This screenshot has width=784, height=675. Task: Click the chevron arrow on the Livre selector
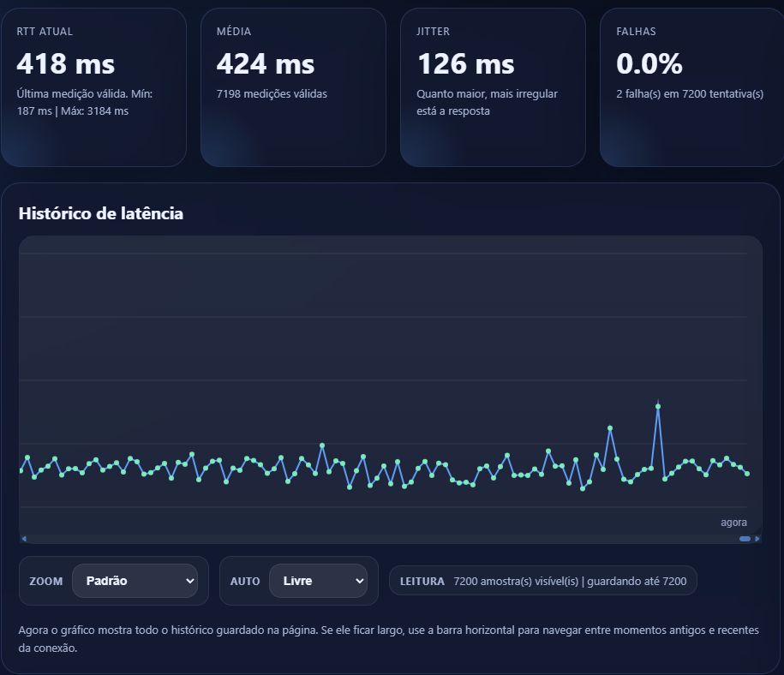point(357,581)
